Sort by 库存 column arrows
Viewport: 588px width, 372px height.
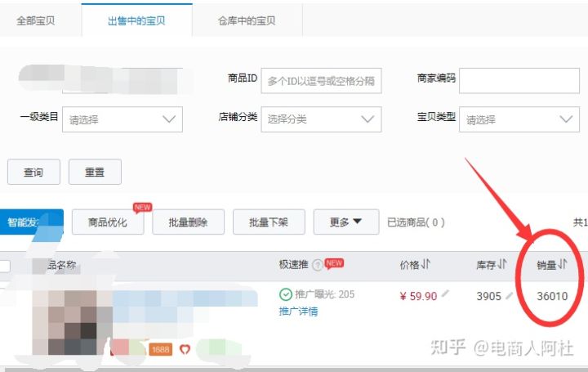(502, 264)
